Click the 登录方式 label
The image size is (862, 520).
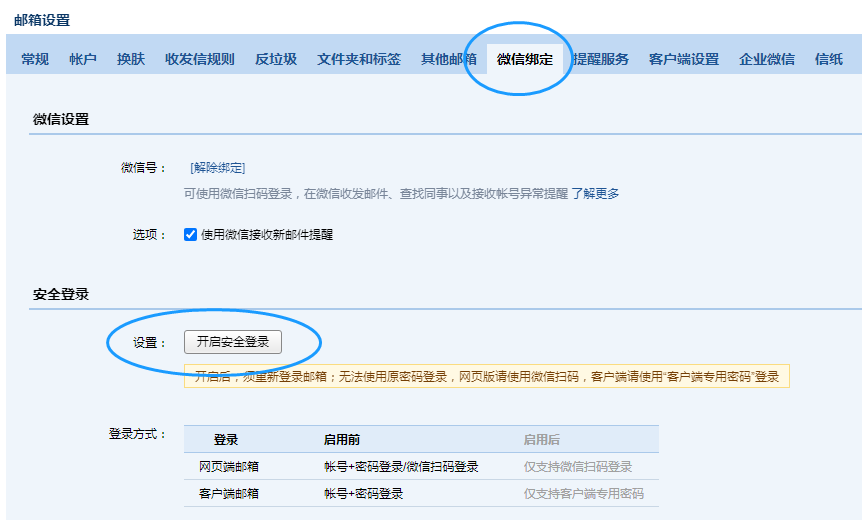(137, 434)
